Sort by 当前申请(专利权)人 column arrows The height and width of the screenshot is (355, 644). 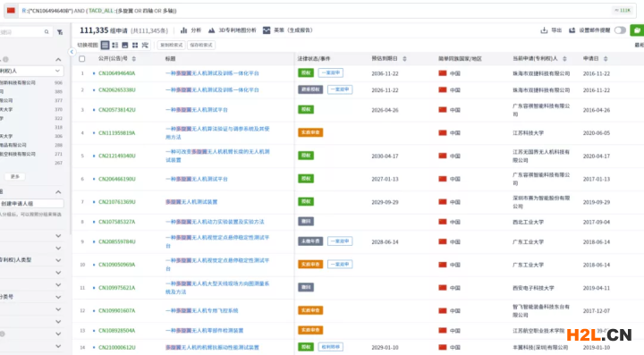[564, 59]
